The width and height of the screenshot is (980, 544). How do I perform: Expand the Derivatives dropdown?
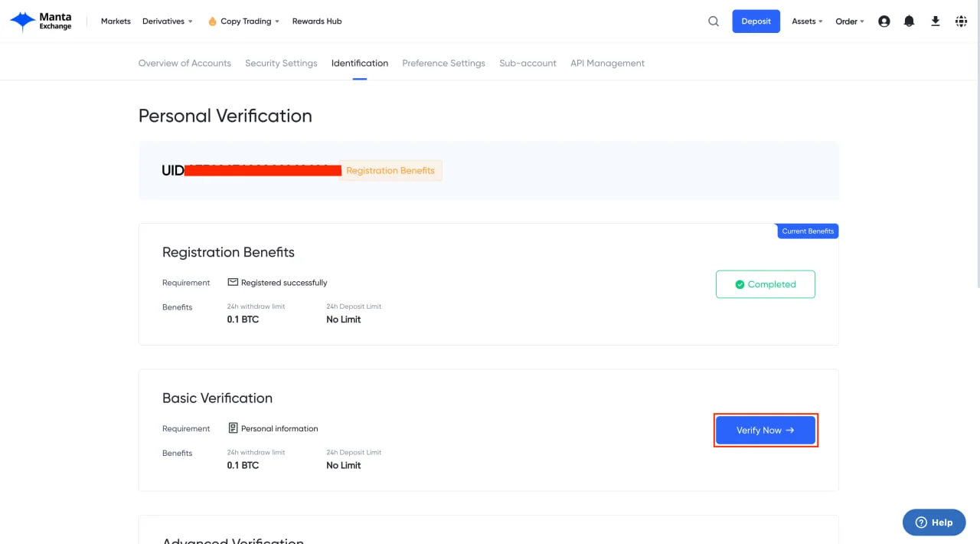167,21
